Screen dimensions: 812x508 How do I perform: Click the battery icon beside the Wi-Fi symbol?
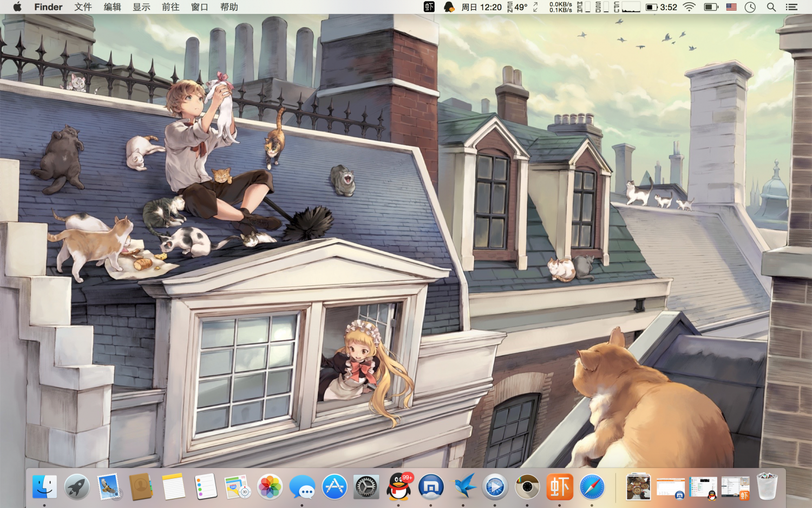coord(711,7)
